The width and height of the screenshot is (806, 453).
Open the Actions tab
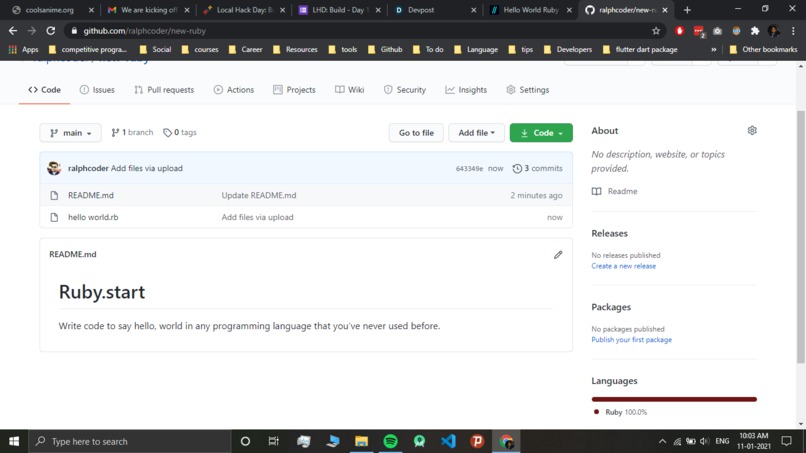click(233, 89)
